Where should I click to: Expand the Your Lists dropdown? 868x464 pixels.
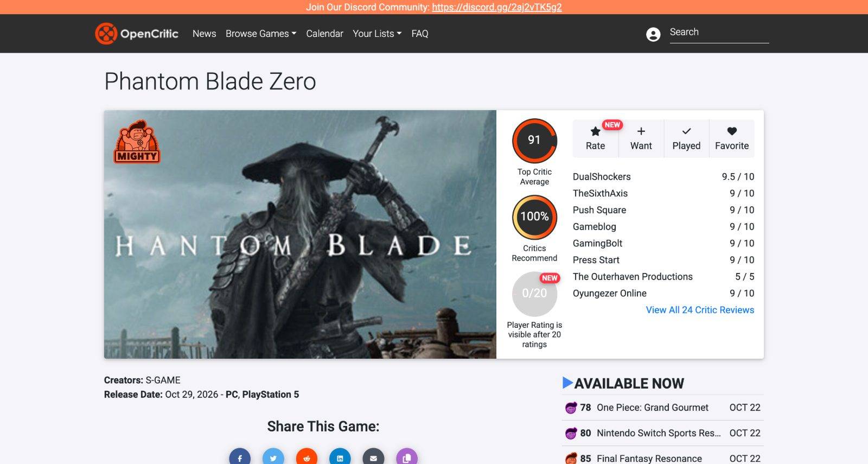tap(377, 34)
